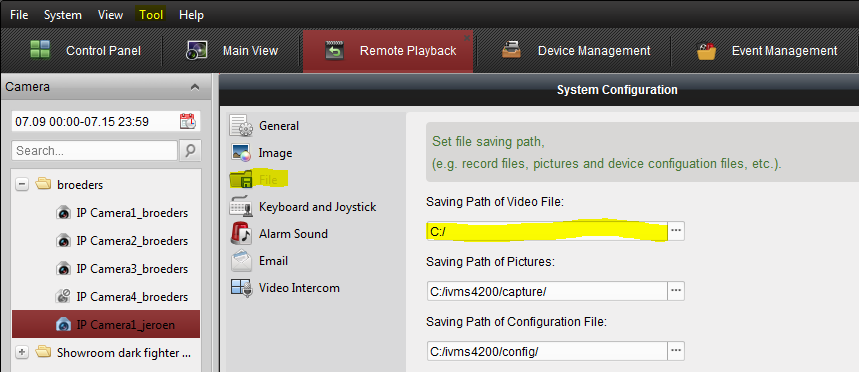Viewport: 859px width, 372px height.
Task: Select IP Camera4_broeders
Action: pyautogui.click(x=132, y=296)
